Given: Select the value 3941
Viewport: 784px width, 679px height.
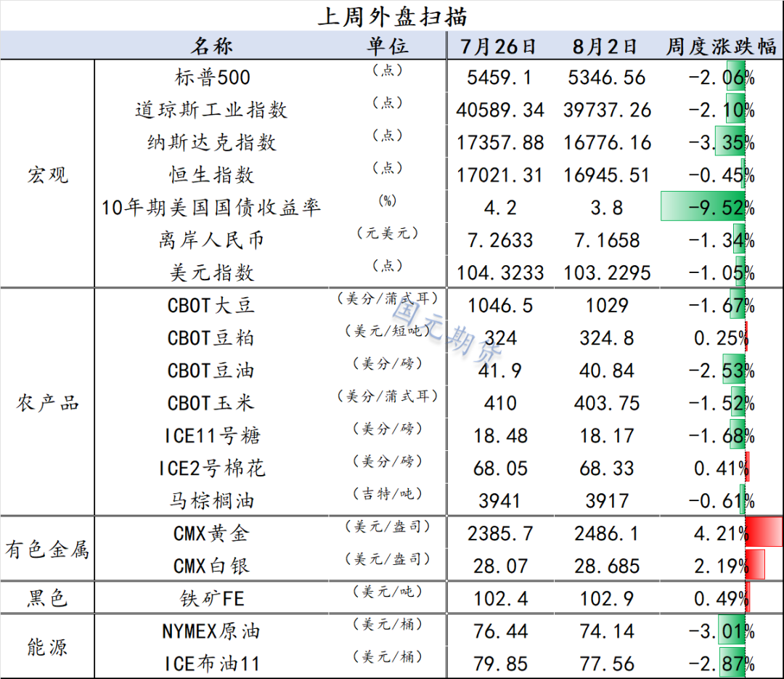Looking at the screenshot, I should coord(500,501).
